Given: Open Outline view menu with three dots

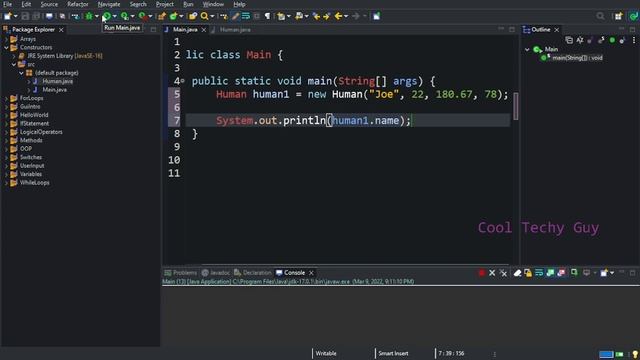Looking at the screenshot, I should coord(634,40).
